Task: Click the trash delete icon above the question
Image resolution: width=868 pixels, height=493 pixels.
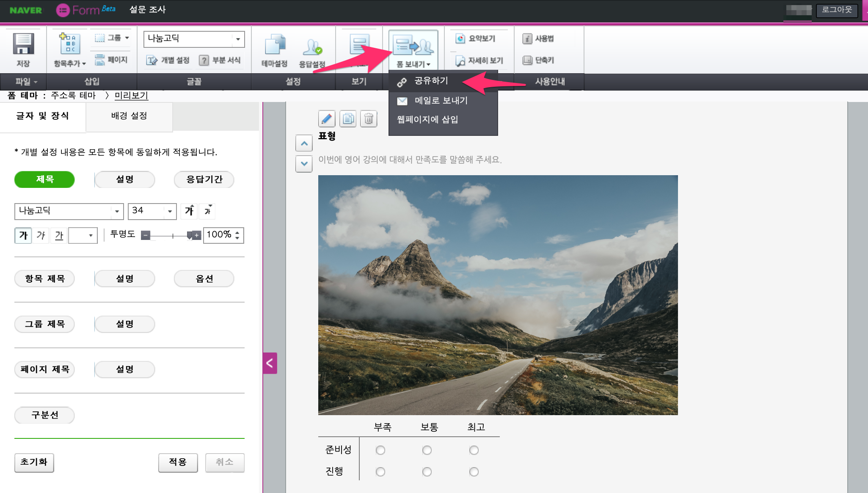Action: [x=369, y=119]
